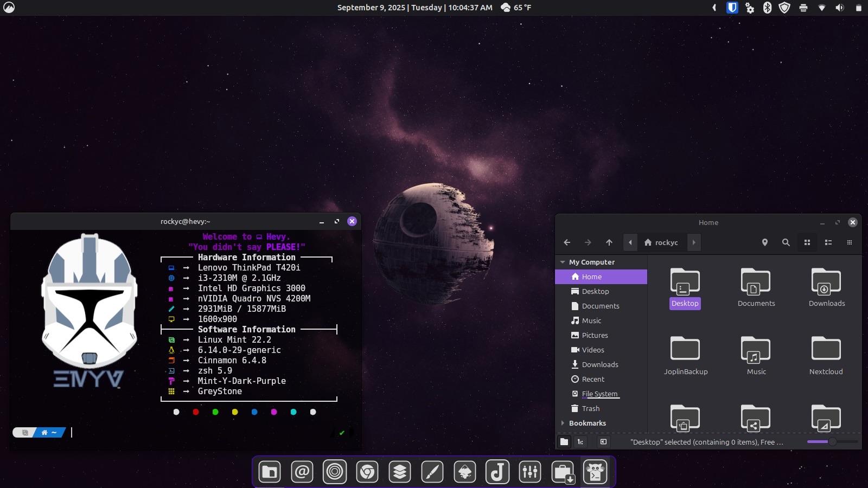Open Trash from the sidebar
868x488 pixels.
pos(590,408)
